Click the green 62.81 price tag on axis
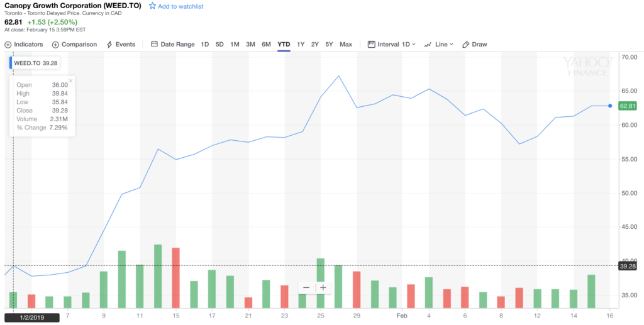 pos(628,106)
